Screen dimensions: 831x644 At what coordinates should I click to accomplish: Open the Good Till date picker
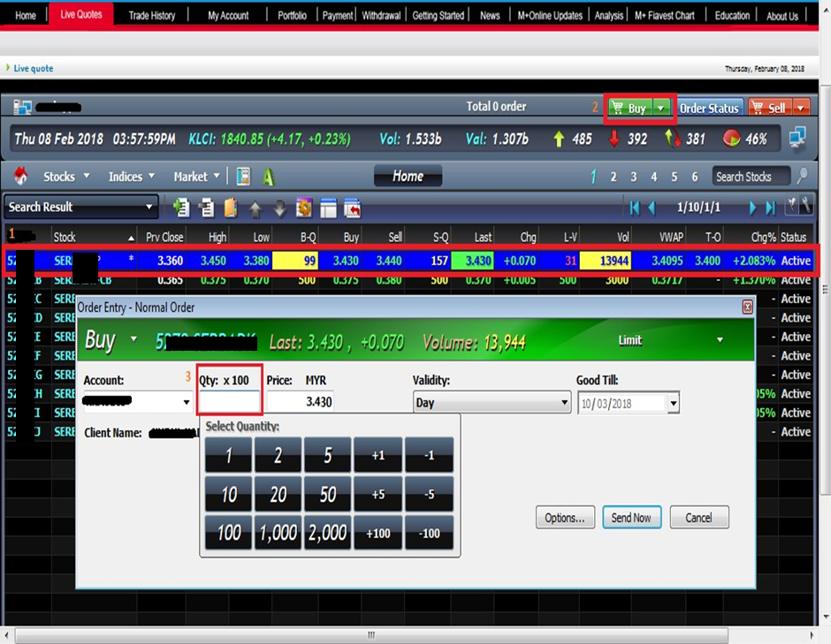coord(674,404)
